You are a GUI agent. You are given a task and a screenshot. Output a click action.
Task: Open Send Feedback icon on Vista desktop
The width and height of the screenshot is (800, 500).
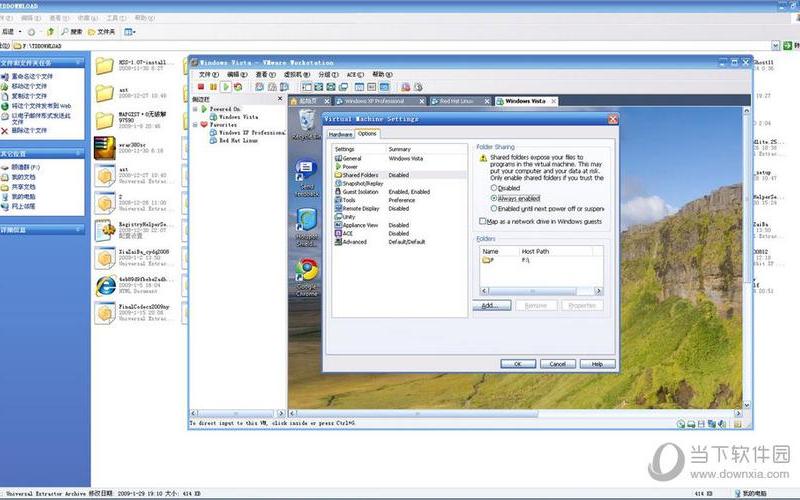point(307,178)
